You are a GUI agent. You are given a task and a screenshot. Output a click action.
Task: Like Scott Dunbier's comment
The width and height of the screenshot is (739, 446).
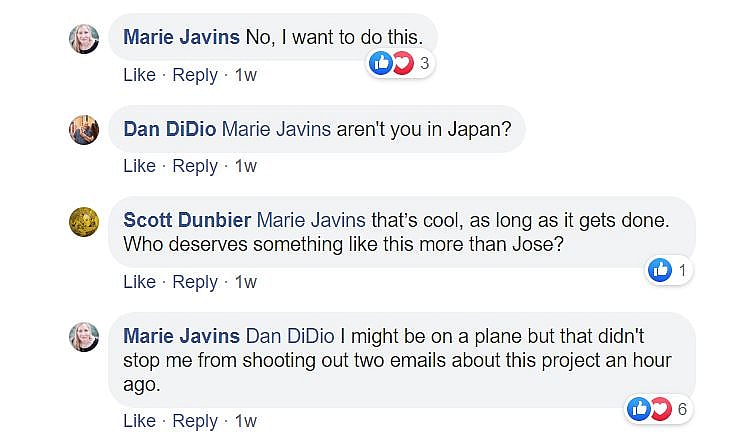pyautogui.click(x=139, y=282)
